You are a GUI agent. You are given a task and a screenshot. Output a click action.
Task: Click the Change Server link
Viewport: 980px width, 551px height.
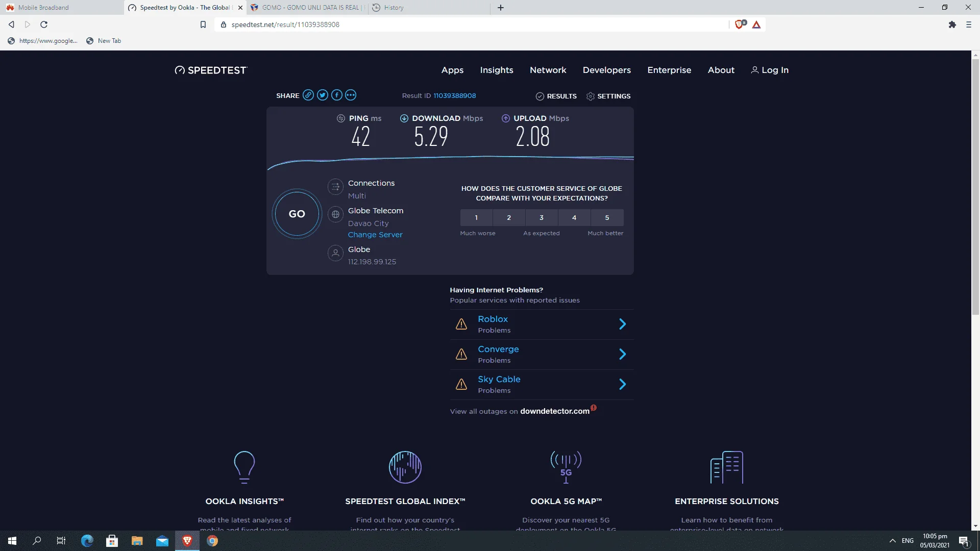click(x=375, y=235)
